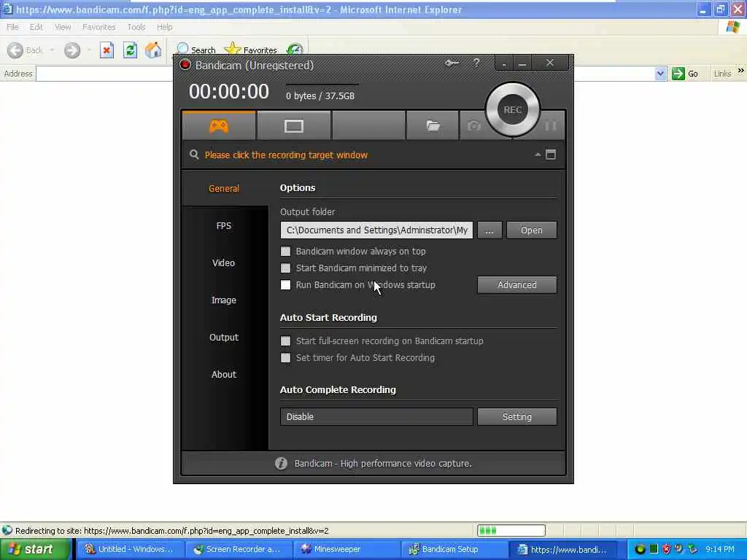
Task: Open the Tools menu in Internet Explorer
Action: [x=136, y=27]
